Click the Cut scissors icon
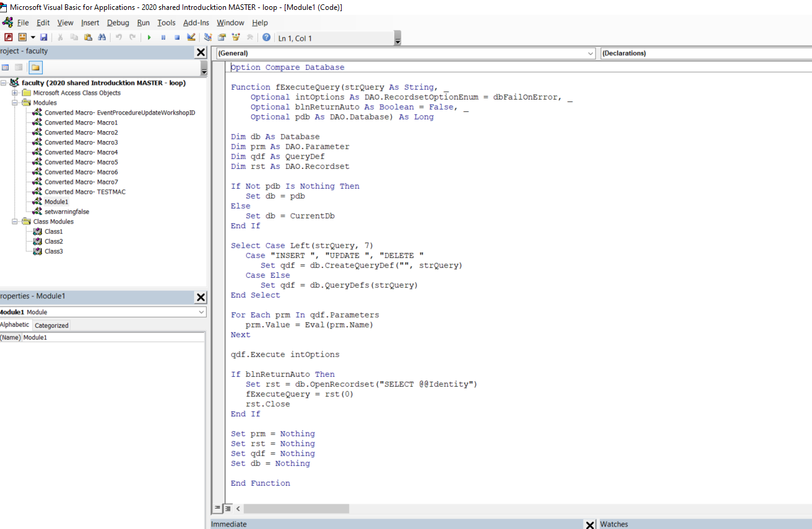This screenshot has width=812, height=529. coord(61,38)
